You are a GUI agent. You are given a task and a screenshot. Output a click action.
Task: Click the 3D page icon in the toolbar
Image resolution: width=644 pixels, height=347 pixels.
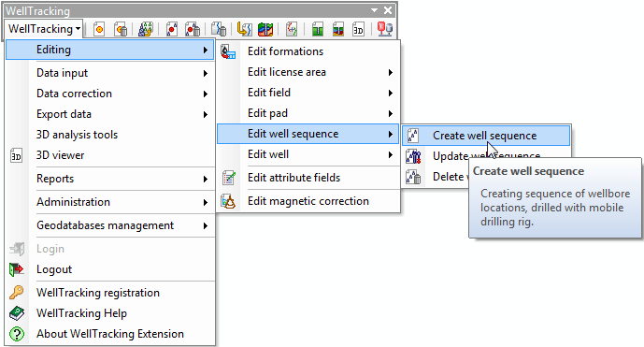click(x=358, y=29)
